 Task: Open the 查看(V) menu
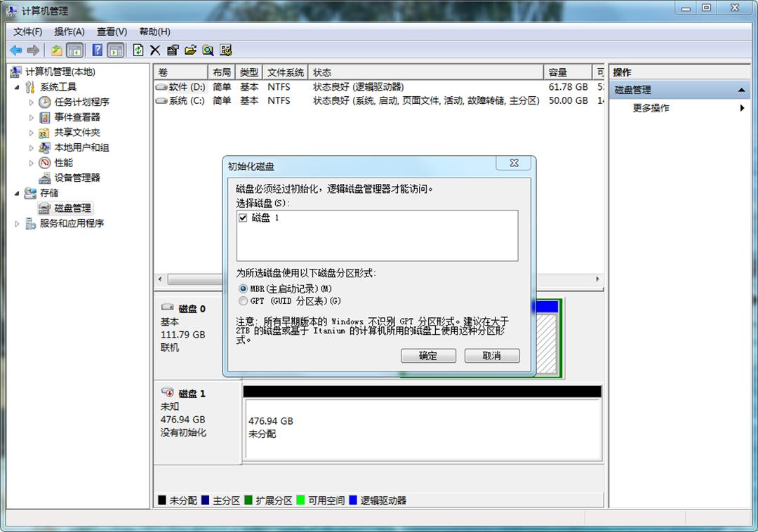111,32
